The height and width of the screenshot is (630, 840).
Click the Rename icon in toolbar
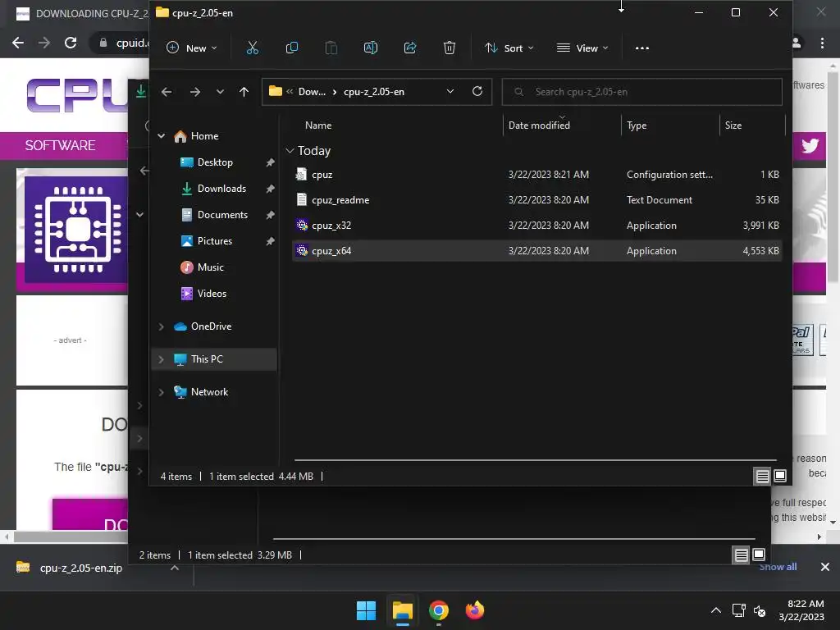point(371,48)
